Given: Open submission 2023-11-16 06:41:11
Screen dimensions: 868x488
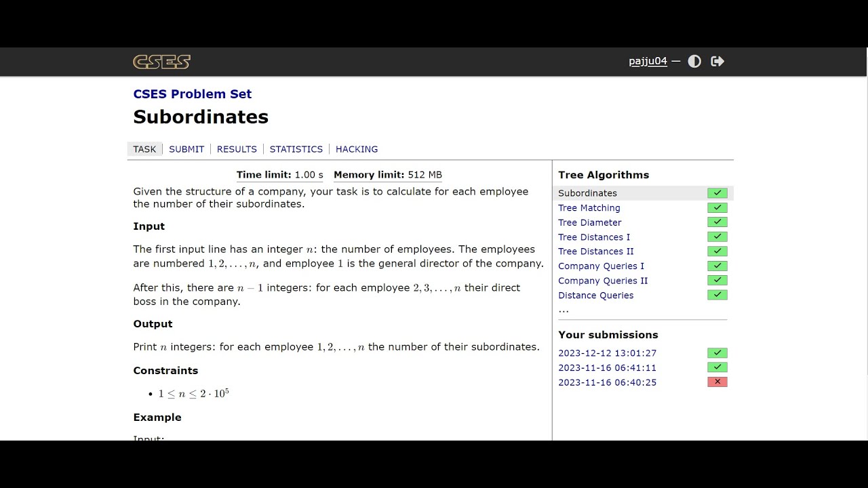Looking at the screenshot, I should (607, 368).
